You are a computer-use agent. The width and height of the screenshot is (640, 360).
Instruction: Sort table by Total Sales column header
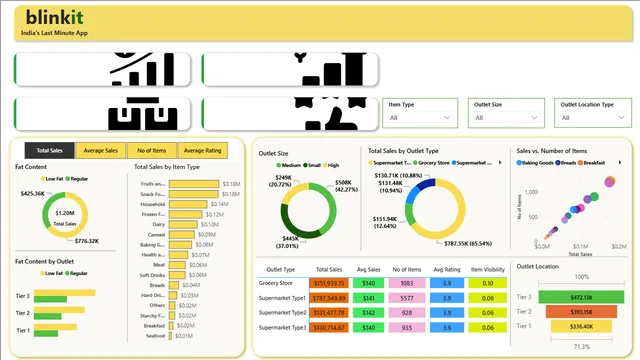tap(329, 269)
